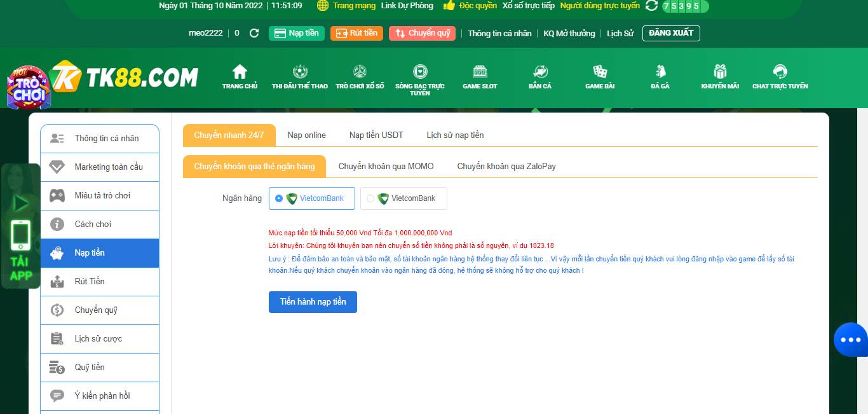Open Lịch Sử top link
The height and width of the screenshot is (414, 868).
[620, 33]
